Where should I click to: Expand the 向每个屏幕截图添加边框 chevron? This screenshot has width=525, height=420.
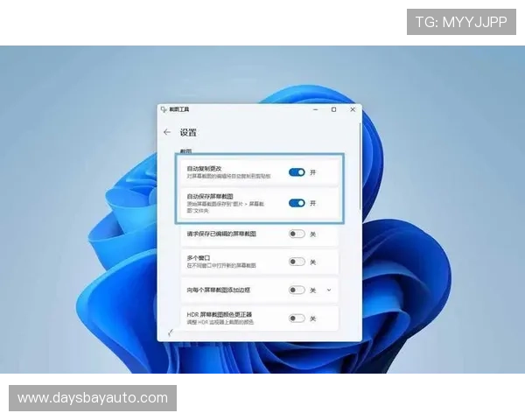[329, 290]
